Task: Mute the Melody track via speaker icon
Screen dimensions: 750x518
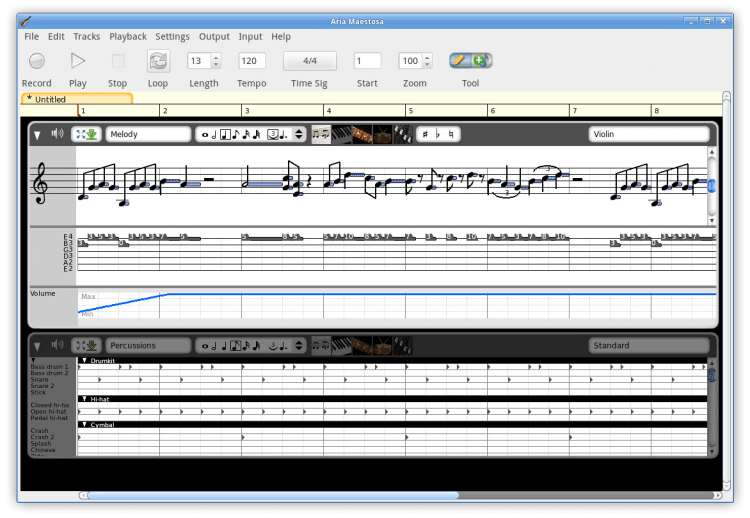Action: pos(57,134)
